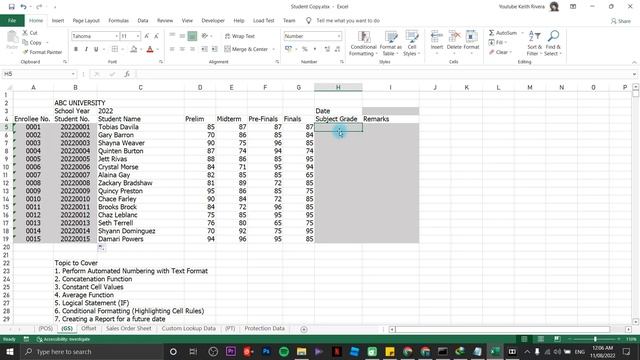Toggle Underline formatting
This screenshot has width=640, height=360.
point(96,49)
